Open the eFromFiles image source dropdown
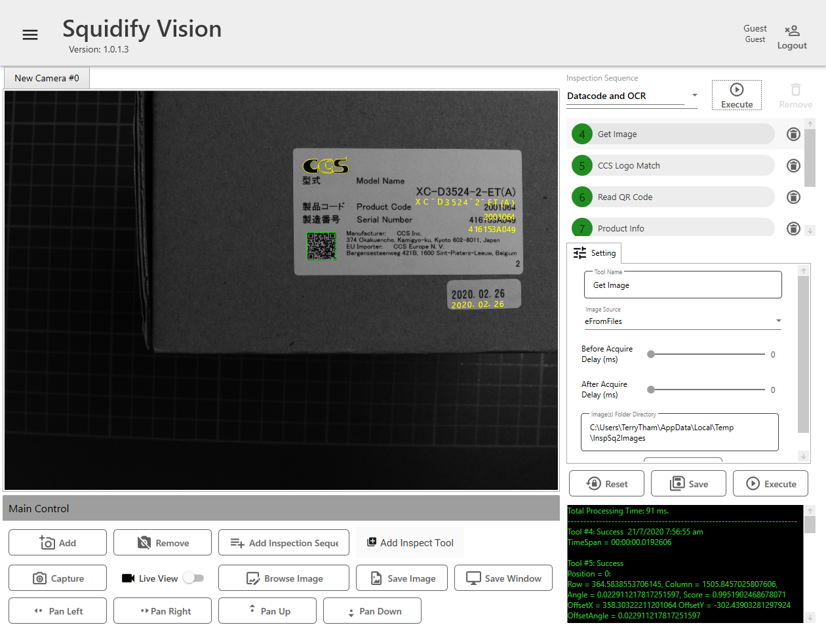This screenshot has height=644, width=826. click(683, 321)
